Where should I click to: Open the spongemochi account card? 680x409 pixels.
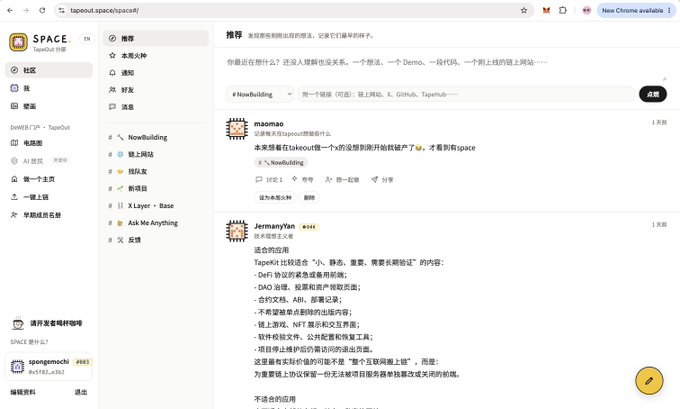(49, 366)
